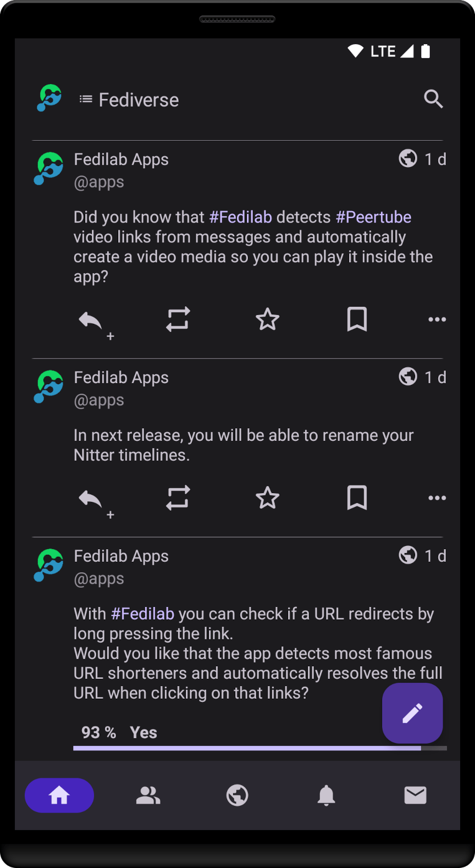Boost the Nitter timelines post
The width and height of the screenshot is (475, 868).
pos(178,497)
